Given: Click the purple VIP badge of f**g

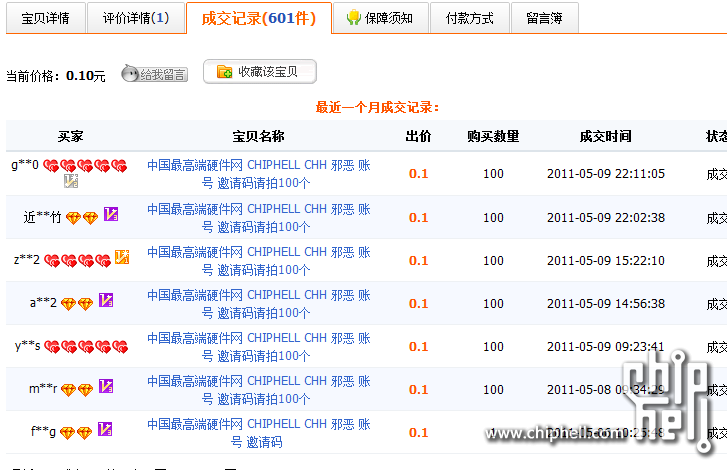Looking at the screenshot, I should (x=105, y=429).
